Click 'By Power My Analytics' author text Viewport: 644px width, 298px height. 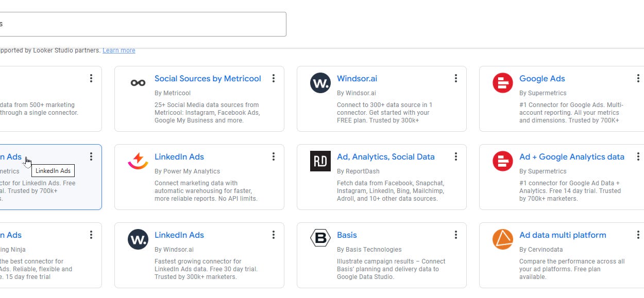point(187,171)
